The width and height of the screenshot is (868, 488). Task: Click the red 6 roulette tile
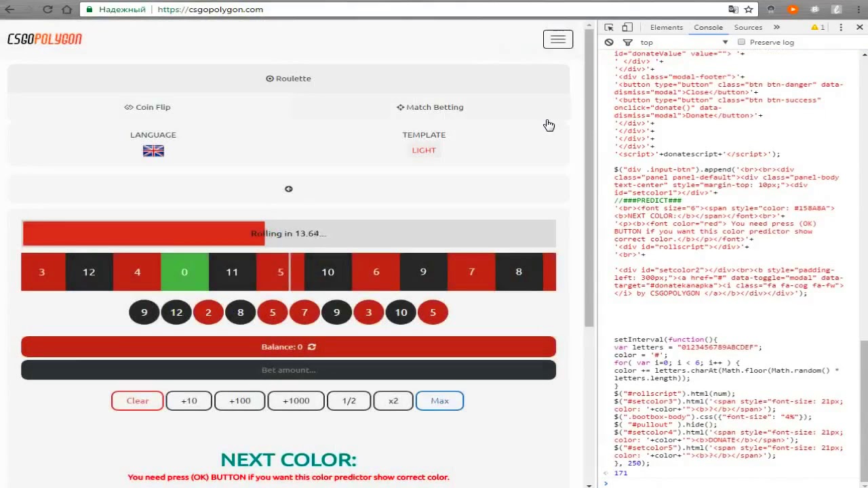click(x=376, y=272)
